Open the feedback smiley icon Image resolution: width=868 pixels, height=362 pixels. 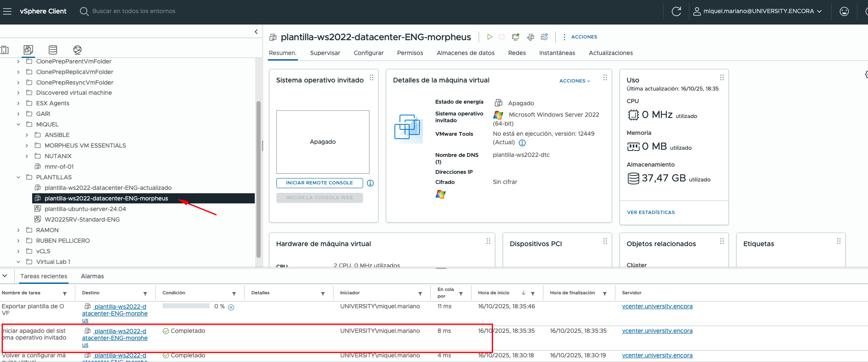844,11
